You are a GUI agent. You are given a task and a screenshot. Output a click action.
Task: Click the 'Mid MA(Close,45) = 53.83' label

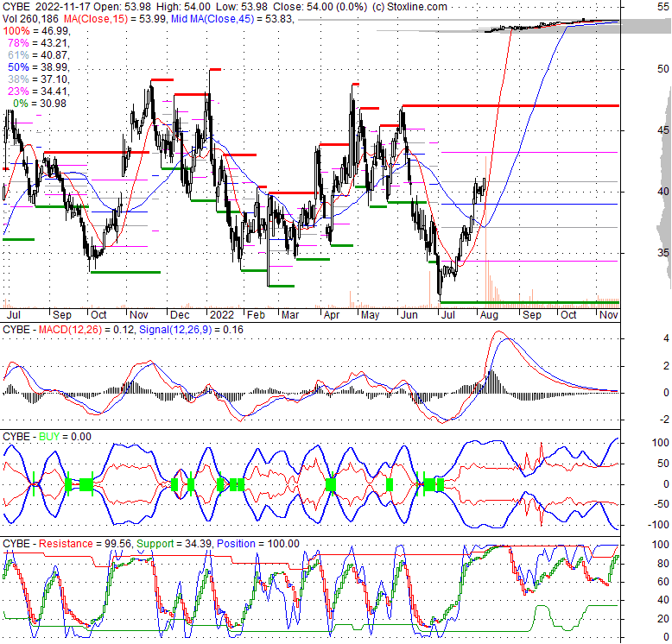tap(231, 19)
